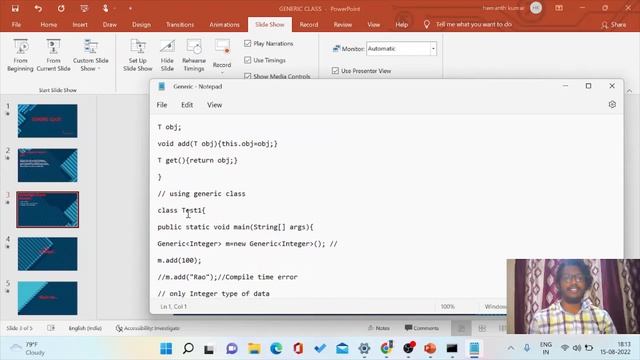
Task: Start slideshow From Beginning
Action: point(20,55)
